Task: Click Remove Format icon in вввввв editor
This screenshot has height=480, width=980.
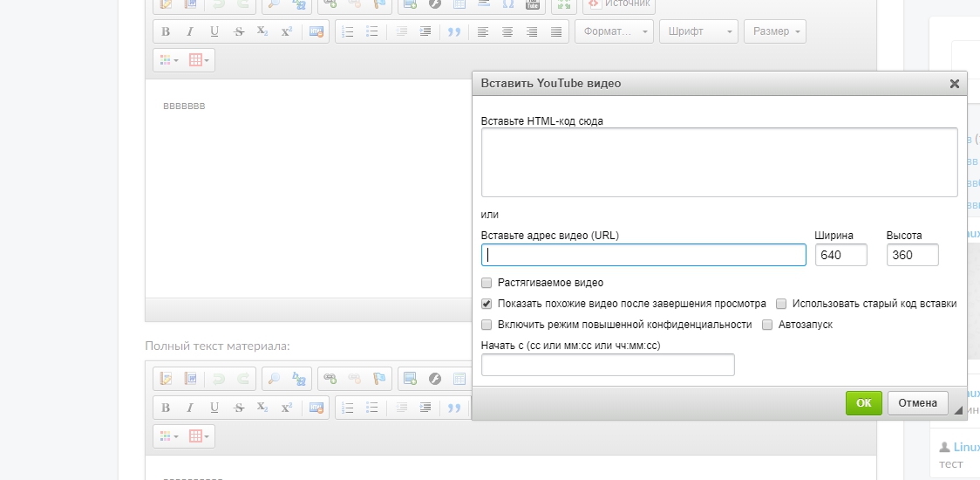Action: point(316,32)
